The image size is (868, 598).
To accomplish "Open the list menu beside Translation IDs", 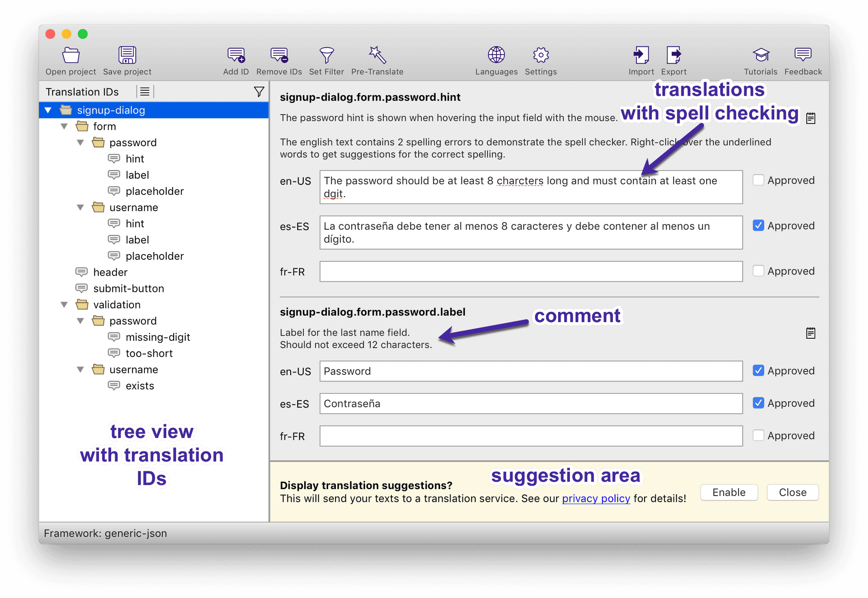I will pos(145,91).
